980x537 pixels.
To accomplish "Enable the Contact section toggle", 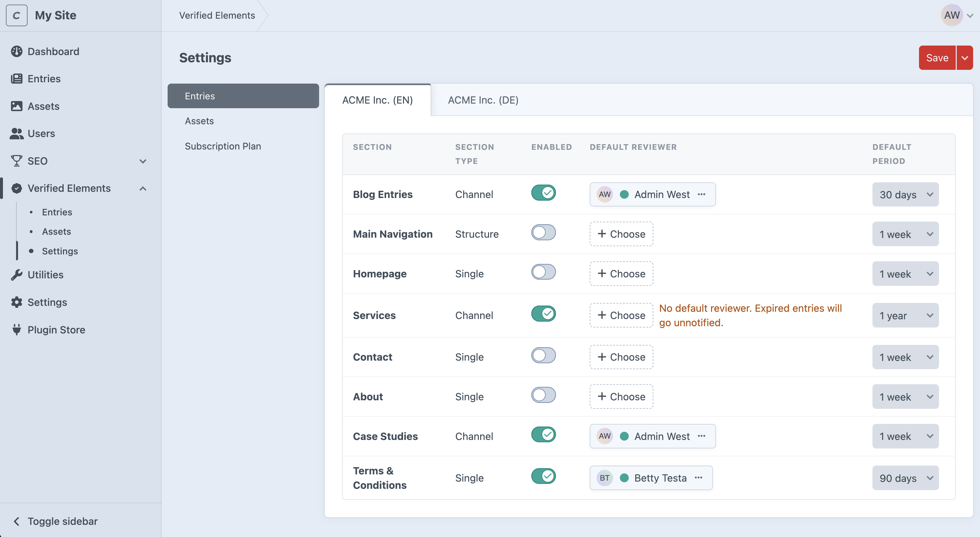I will coord(543,355).
